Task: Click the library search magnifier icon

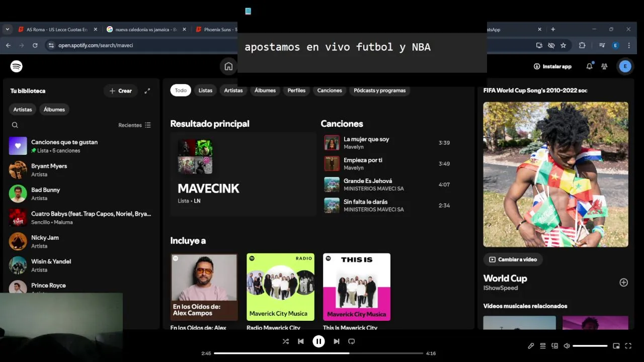Action: click(15, 125)
